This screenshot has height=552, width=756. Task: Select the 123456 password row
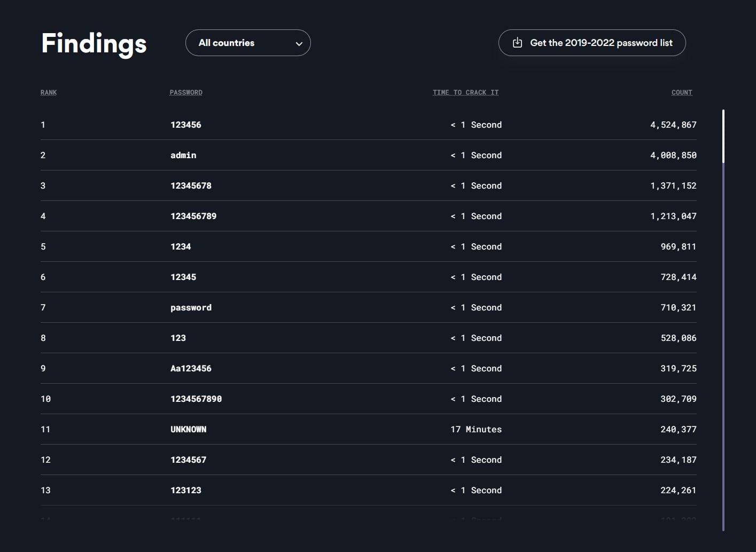186,125
